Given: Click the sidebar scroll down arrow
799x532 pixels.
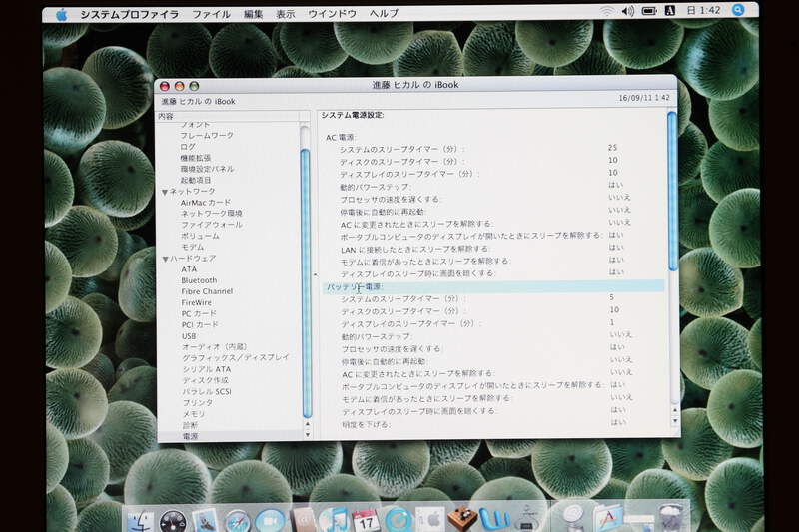Looking at the screenshot, I should point(308,435).
